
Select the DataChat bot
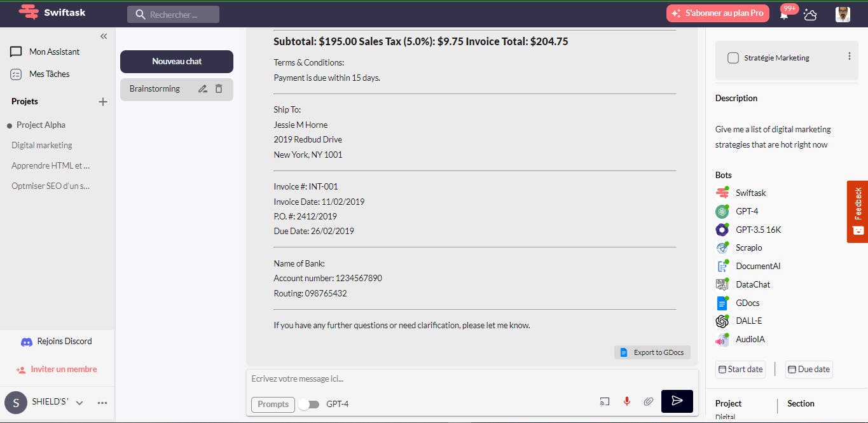coord(743,284)
